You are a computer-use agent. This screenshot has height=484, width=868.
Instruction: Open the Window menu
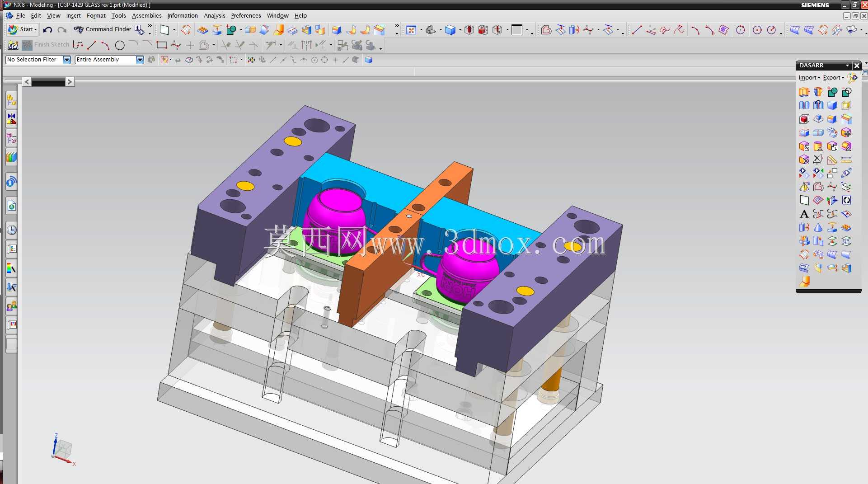[277, 16]
